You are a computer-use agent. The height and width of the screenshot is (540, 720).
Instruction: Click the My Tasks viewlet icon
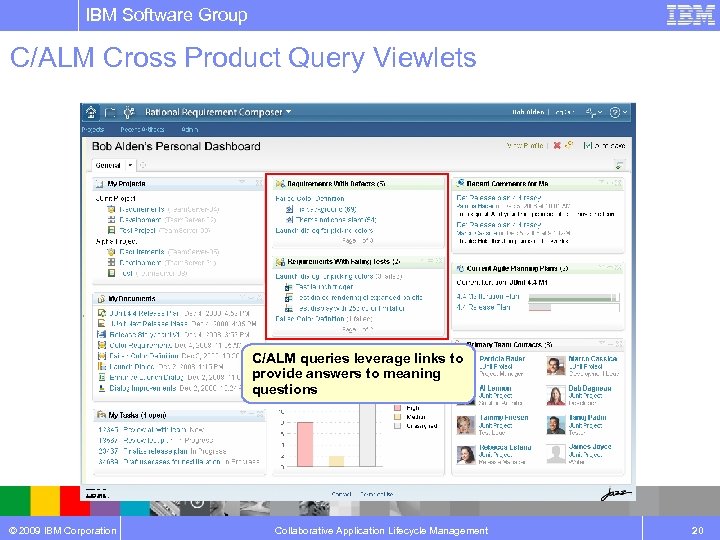pos(101,416)
